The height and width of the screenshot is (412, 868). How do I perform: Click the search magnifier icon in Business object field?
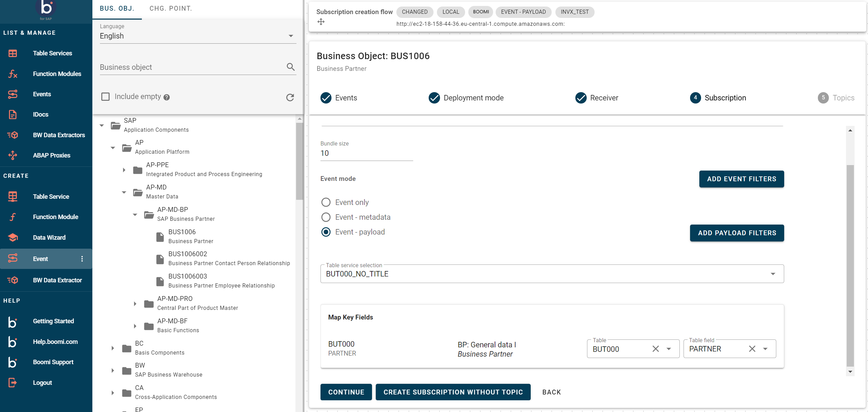(291, 67)
